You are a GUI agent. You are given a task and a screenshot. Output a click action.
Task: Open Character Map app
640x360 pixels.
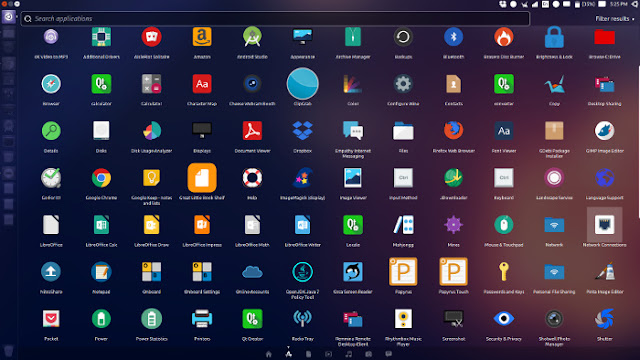coord(202,84)
